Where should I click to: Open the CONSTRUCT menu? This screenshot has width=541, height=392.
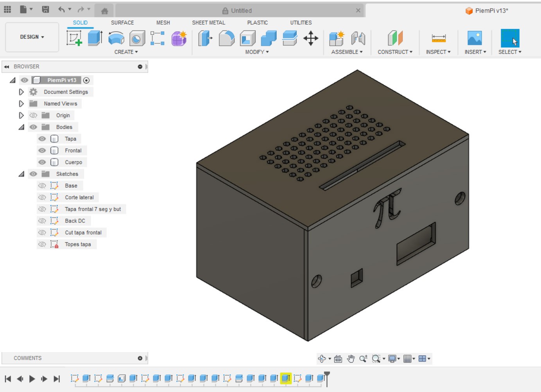point(395,52)
